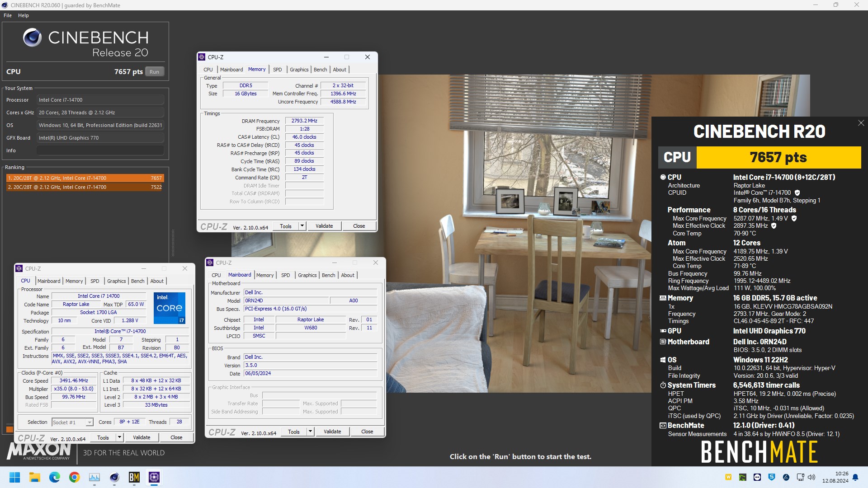Open Google Chrome from the taskbar
Screen dimensions: 868x488
click(75, 477)
